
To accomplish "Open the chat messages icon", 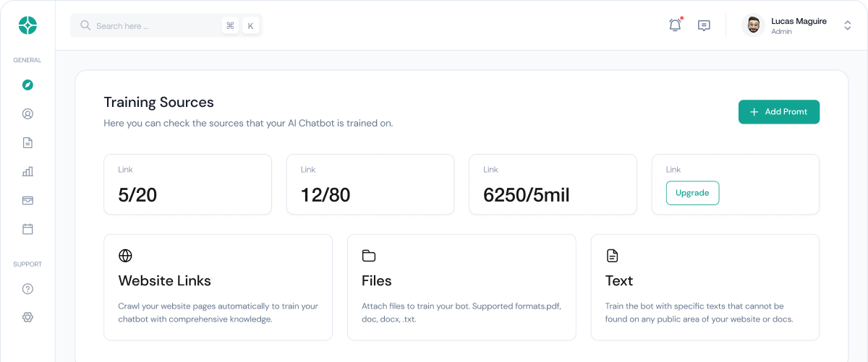I will (704, 25).
